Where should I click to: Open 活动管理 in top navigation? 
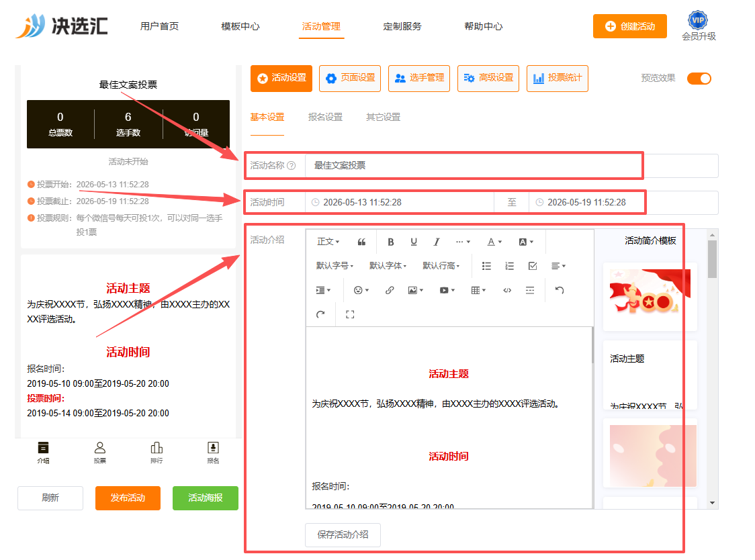[x=321, y=26]
